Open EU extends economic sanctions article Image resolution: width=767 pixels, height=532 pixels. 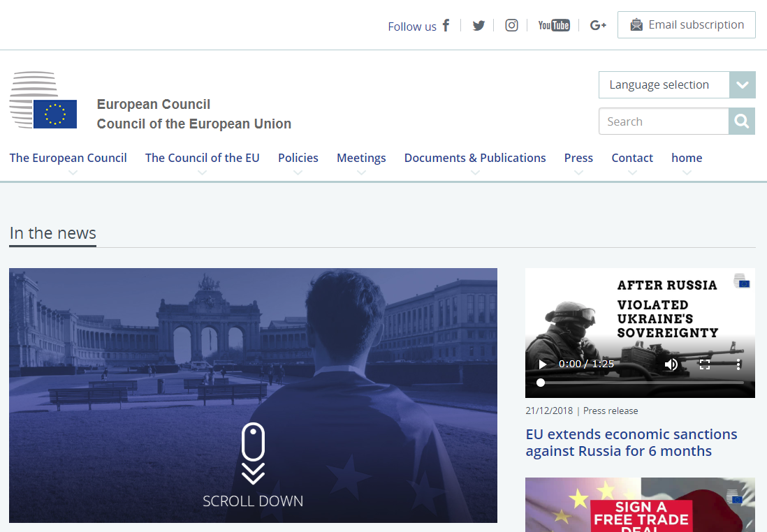pos(631,443)
